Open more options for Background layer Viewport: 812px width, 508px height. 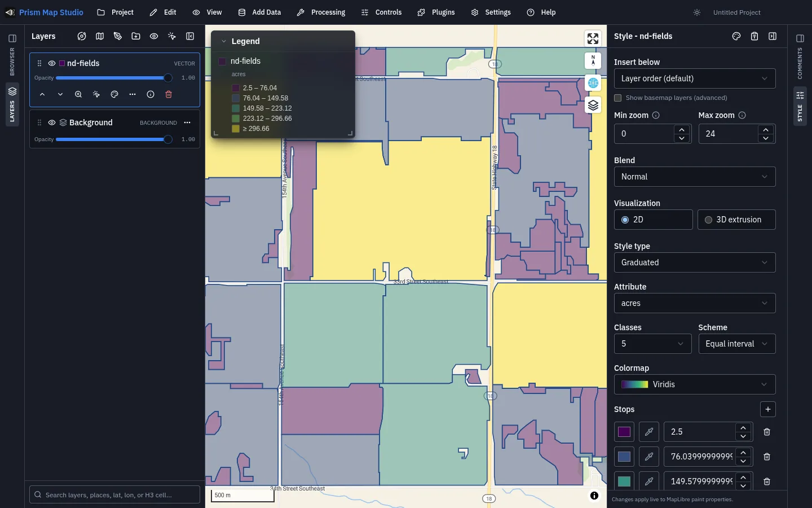[187, 122]
